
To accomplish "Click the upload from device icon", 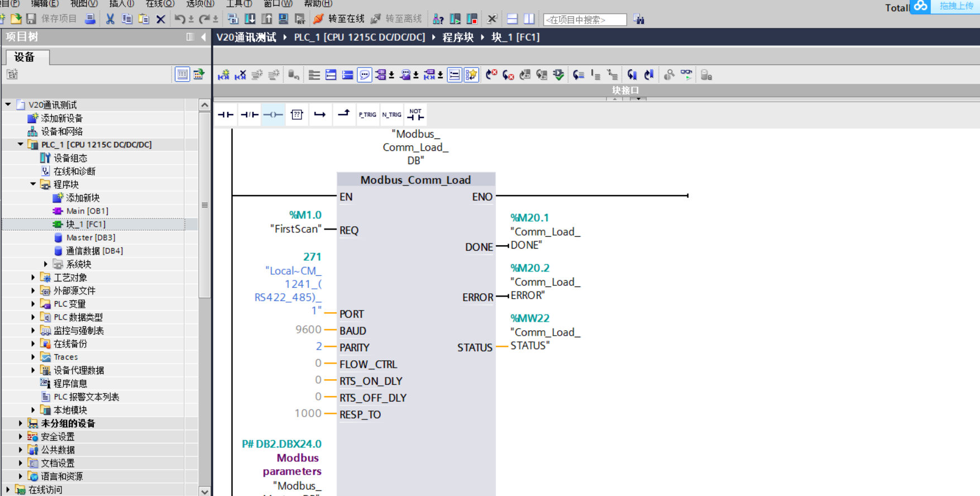I will 267,19.
